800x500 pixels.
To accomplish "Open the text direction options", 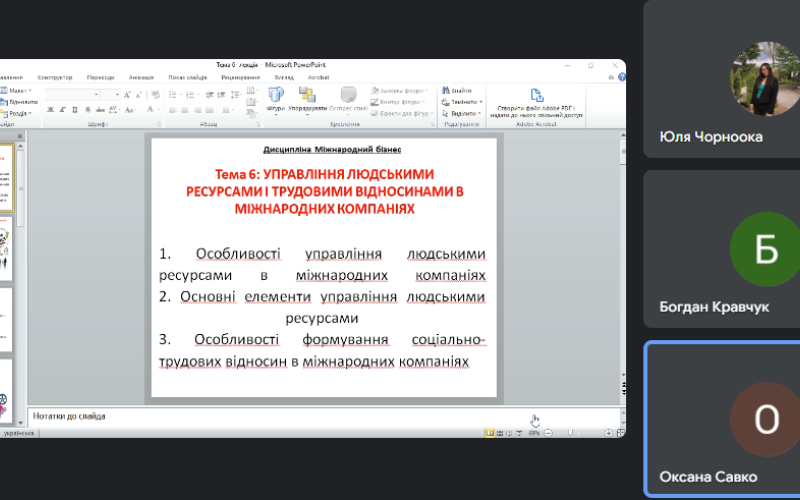I will click(x=251, y=91).
